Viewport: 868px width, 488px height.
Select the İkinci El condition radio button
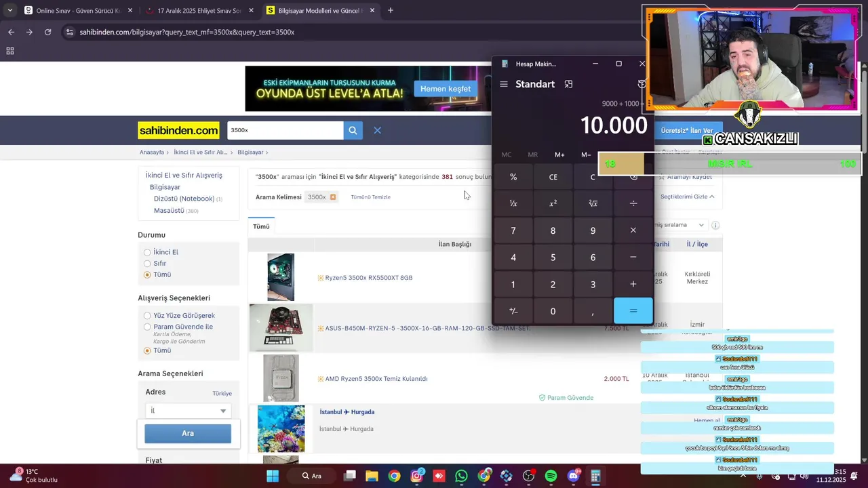(x=147, y=252)
